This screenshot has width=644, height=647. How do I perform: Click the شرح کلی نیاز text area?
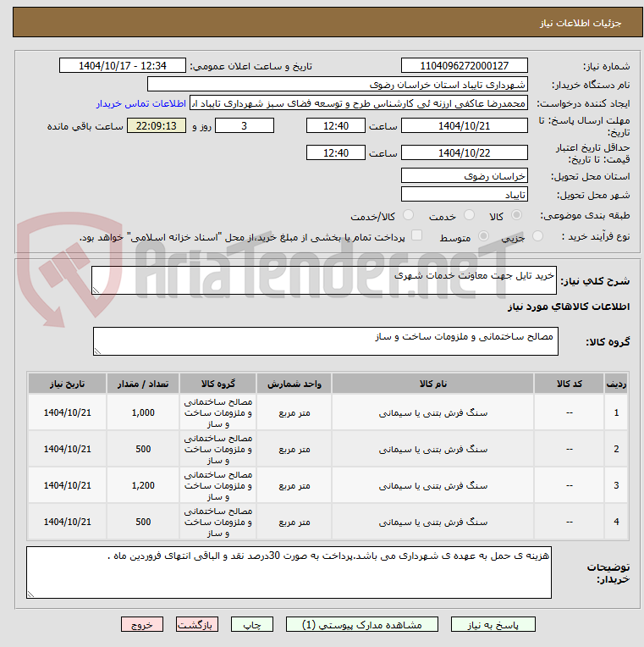[323, 280]
